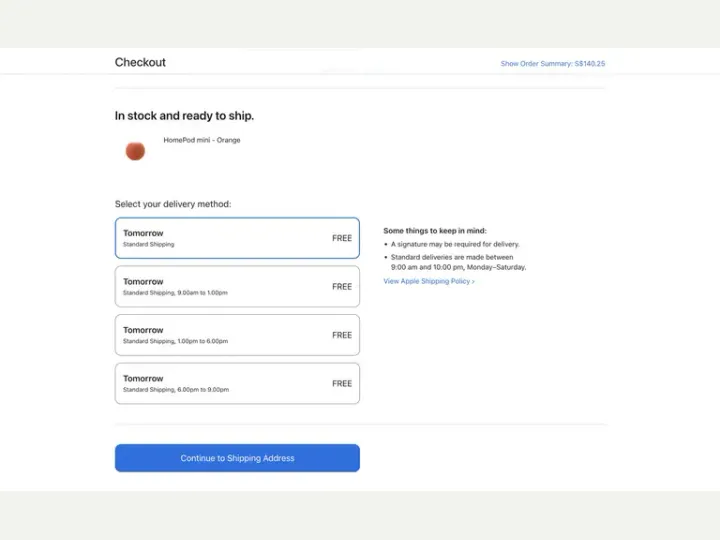Choose the 6.00pm to 9.00pm delivery slot
This screenshot has width=720, height=540.
[237, 383]
